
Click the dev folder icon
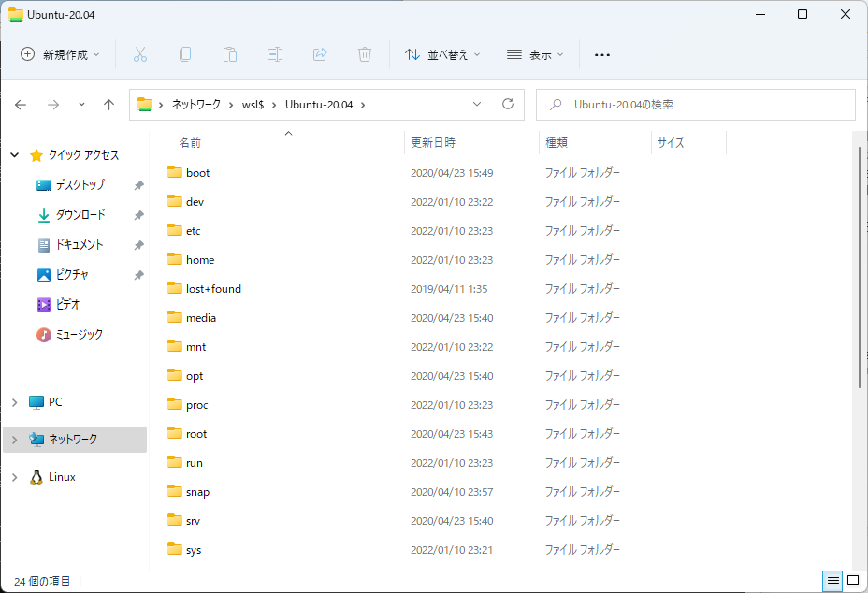tap(175, 201)
